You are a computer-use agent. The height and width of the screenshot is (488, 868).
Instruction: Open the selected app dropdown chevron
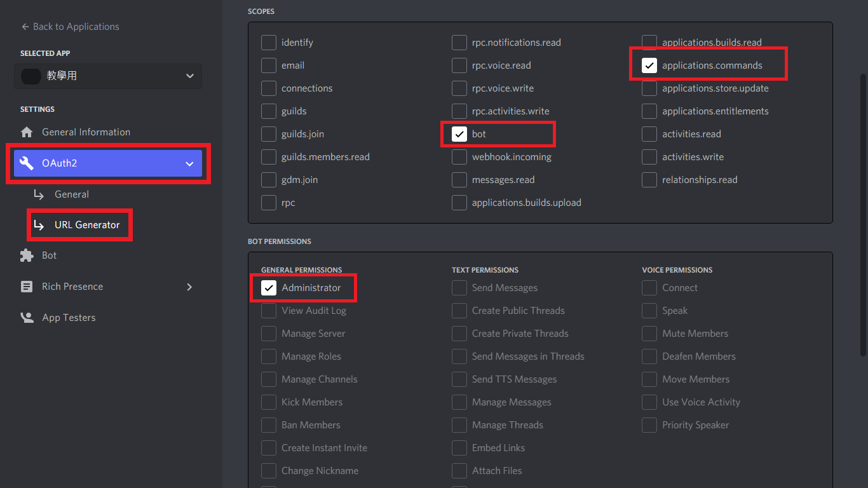pos(189,76)
